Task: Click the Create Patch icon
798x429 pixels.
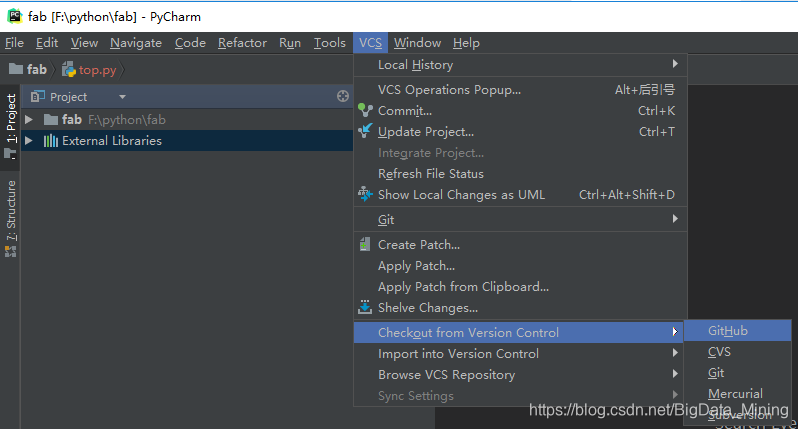Action: click(x=365, y=244)
